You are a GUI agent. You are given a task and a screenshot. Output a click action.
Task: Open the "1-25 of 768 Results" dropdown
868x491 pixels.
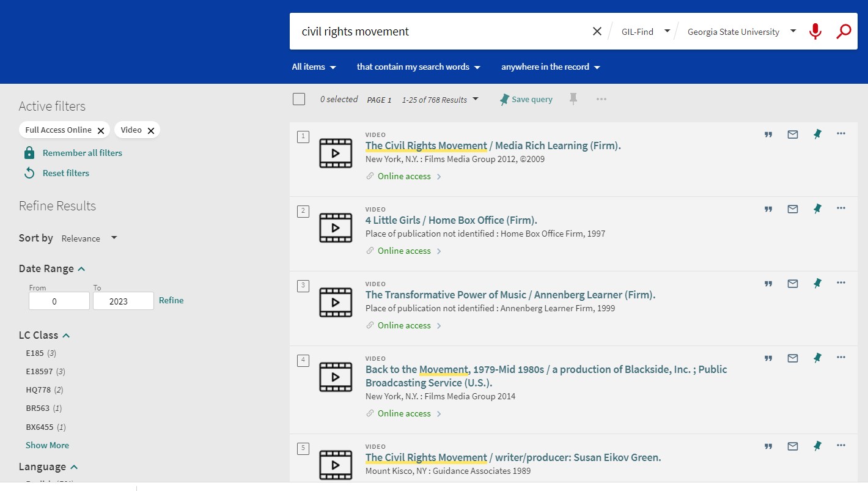(440, 99)
